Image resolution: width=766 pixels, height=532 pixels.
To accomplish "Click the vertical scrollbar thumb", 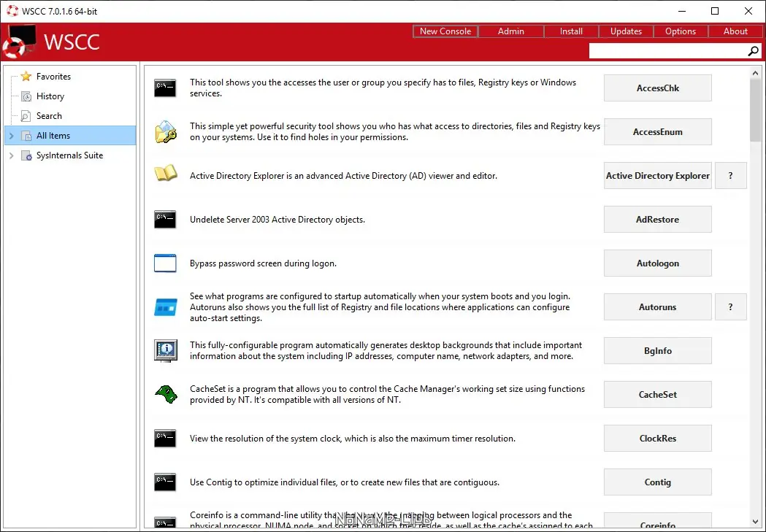I will [x=755, y=110].
